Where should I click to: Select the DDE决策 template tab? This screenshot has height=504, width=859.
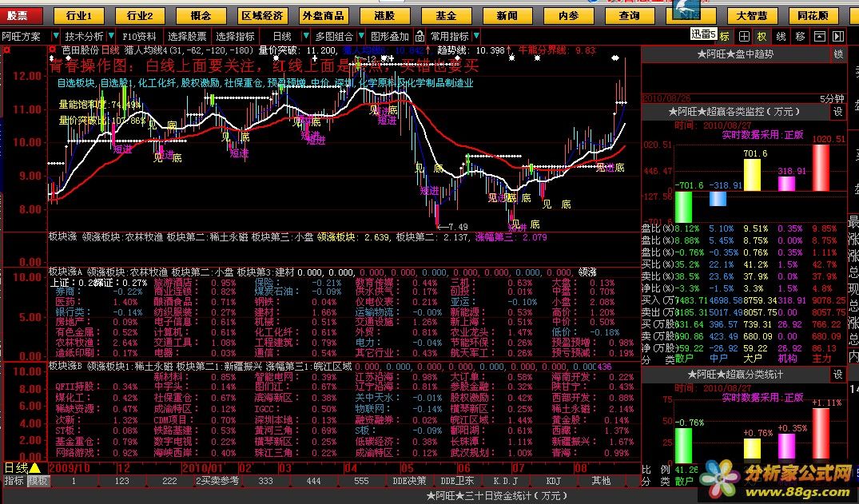click(x=410, y=481)
